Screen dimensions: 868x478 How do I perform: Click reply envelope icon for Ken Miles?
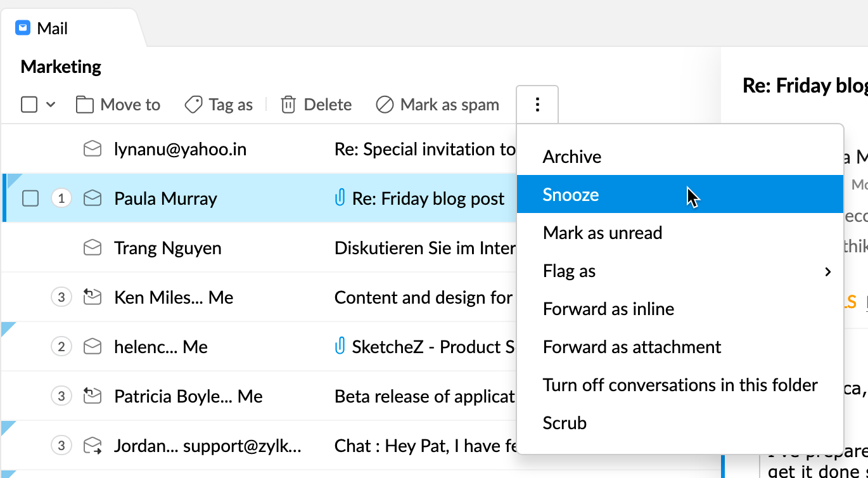point(93,297)
